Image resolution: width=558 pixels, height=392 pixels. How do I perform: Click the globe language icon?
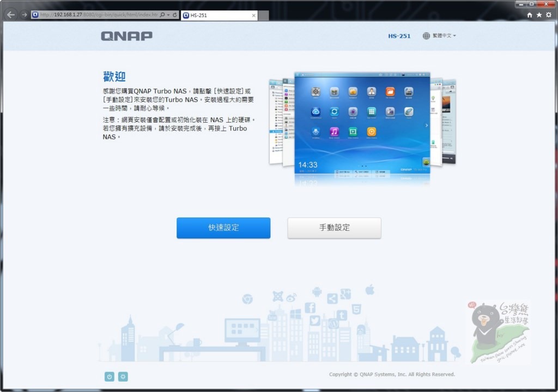coord(426,35)
